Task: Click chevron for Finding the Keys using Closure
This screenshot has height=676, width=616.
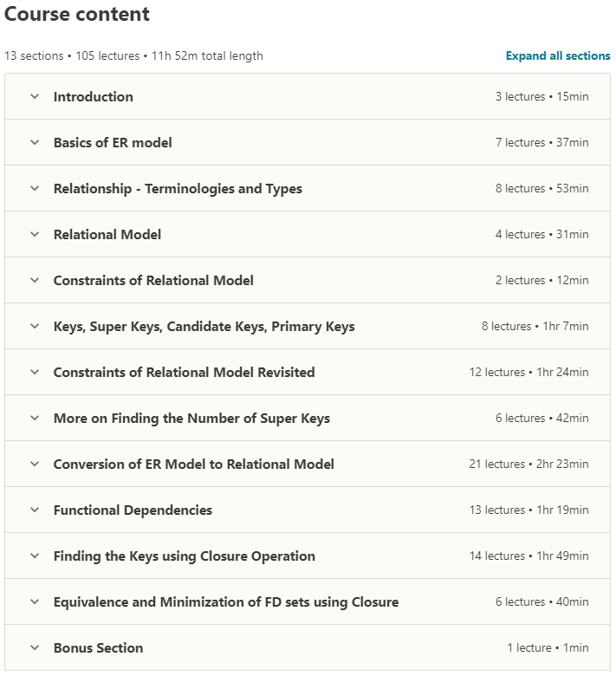Action: [35, 556]
